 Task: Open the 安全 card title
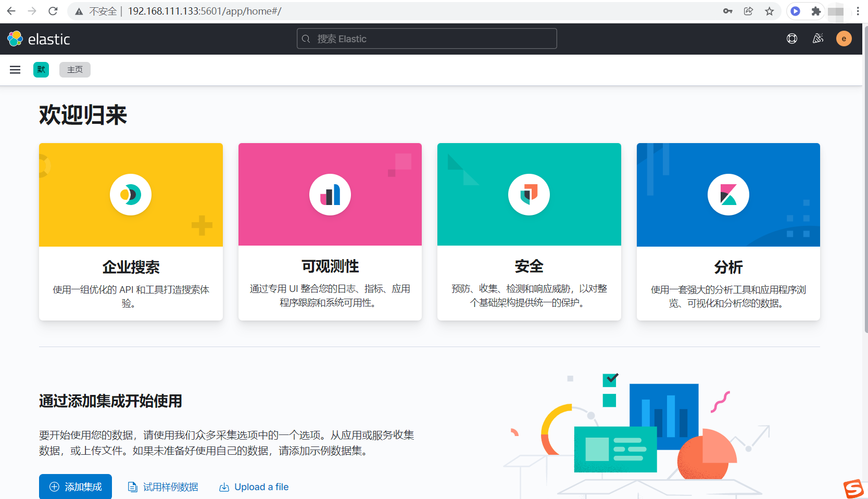click(529, 266)
